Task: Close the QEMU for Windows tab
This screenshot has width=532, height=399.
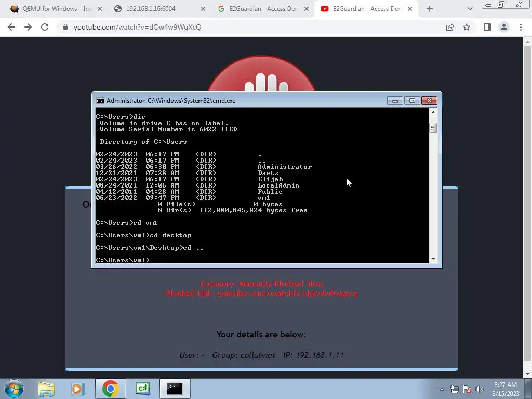Action: [100, 9]
